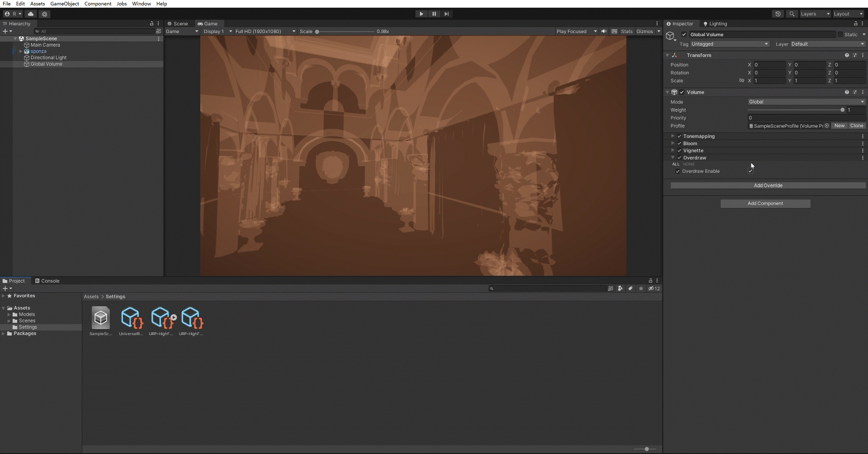Toggle the Global Volume active checkbox
Image resolution: width=868 pixels, height=454 pixels.
pyautogui.click(x=684, y=34)
